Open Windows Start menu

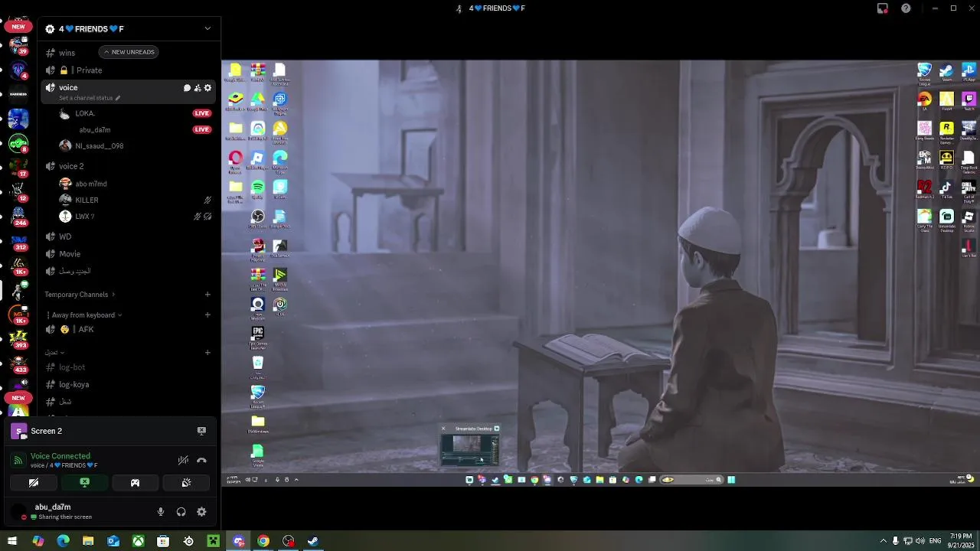pyautogui.click(x=12, y=541)
